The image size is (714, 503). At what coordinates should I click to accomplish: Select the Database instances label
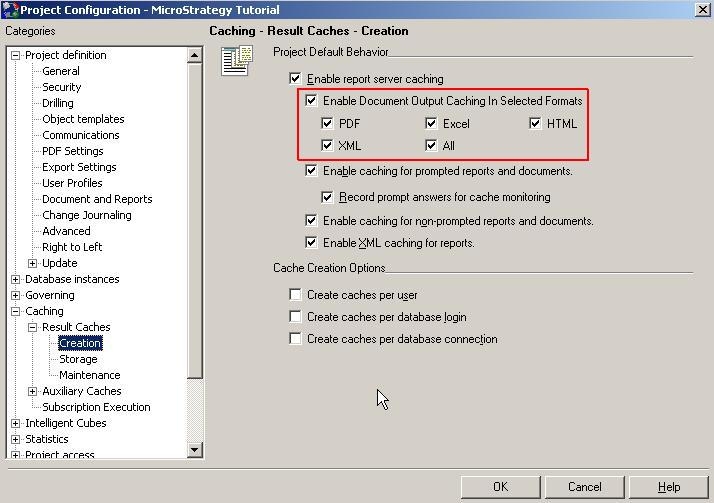[72, 279]
